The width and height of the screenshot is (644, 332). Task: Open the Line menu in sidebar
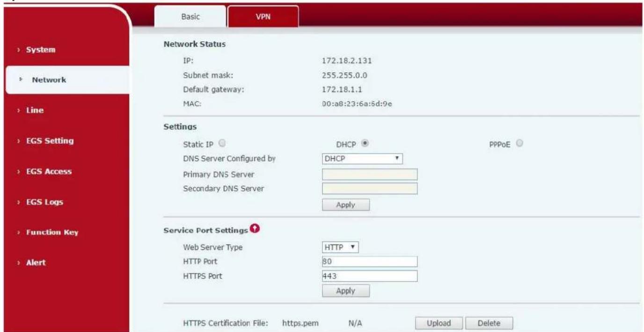click(35, 111)
